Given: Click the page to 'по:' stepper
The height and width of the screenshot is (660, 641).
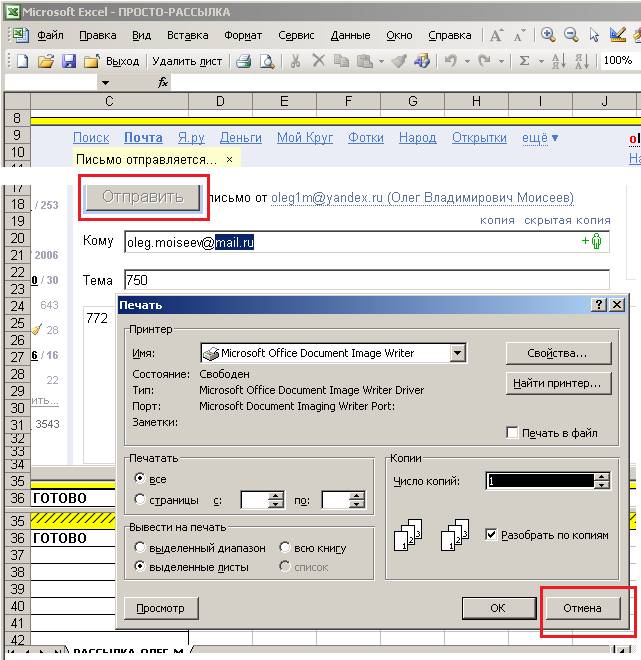Looking at the screenshot, I should tap(356, 500).
